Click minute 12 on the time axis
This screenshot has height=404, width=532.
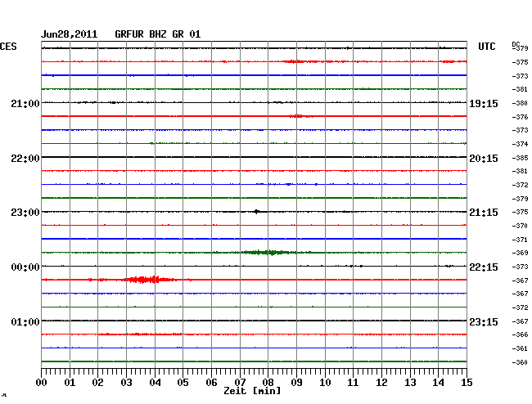381,382
